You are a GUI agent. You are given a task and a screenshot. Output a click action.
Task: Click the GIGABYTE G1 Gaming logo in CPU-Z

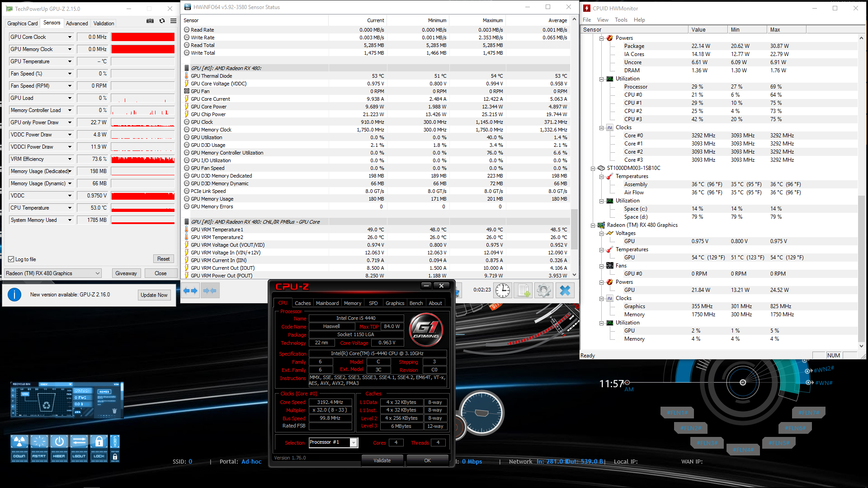pos(426,329)
